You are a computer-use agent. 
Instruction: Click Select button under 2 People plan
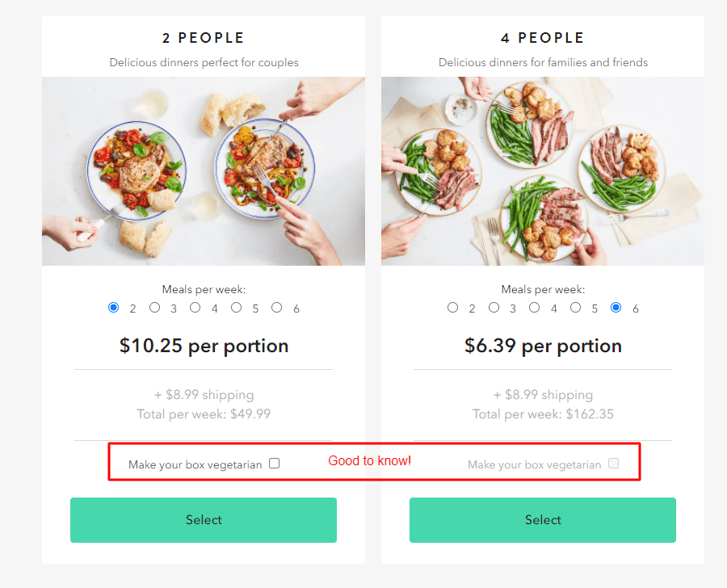pyautogui.click(x=204, y=520)
